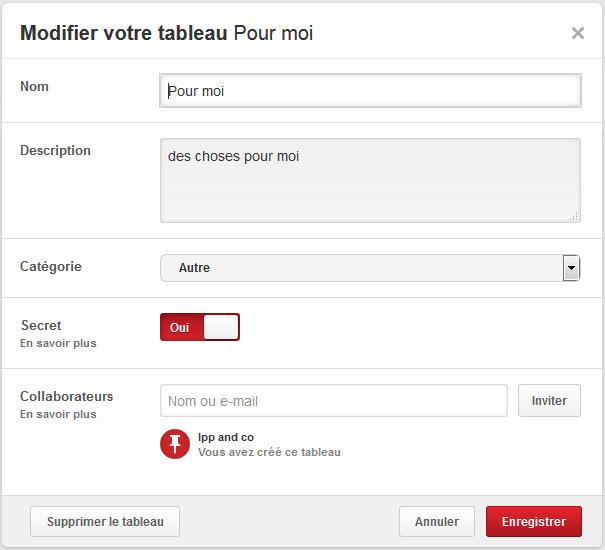Click the Collaborateurs section label

[67, 397]
